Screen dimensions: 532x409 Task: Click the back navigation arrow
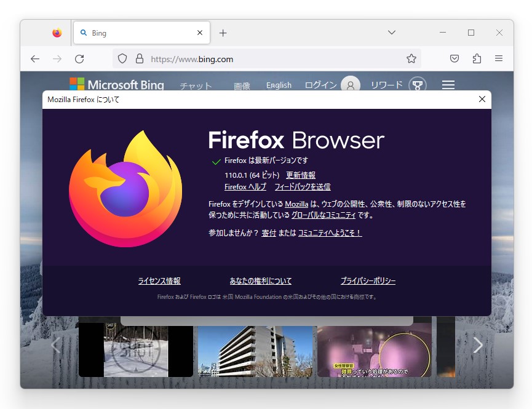coord(35,58)
